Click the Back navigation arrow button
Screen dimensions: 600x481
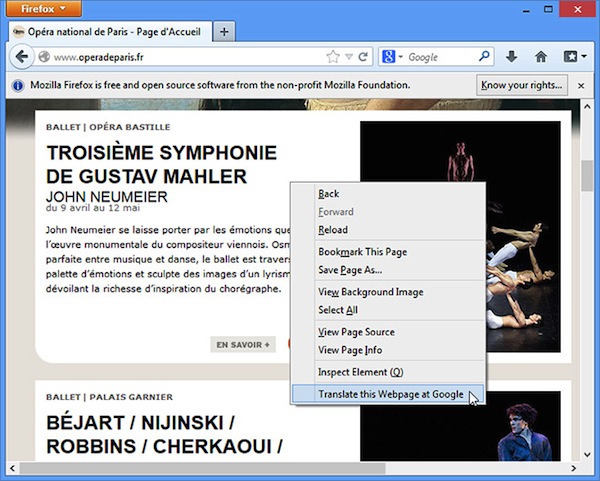pos(22,57)
